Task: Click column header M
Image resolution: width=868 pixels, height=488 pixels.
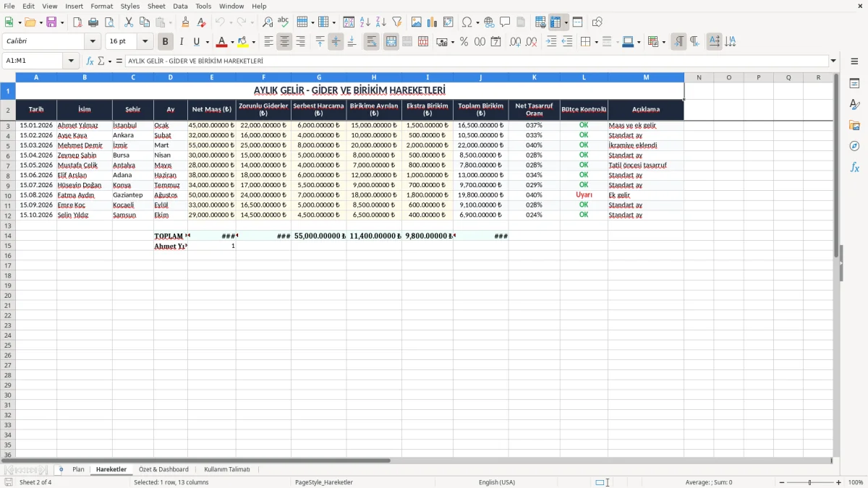Action: click(646, 77)
